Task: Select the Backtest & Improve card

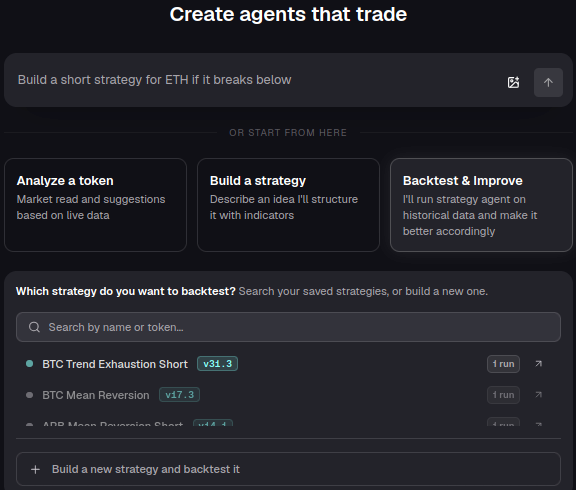Action: point(481,205)
